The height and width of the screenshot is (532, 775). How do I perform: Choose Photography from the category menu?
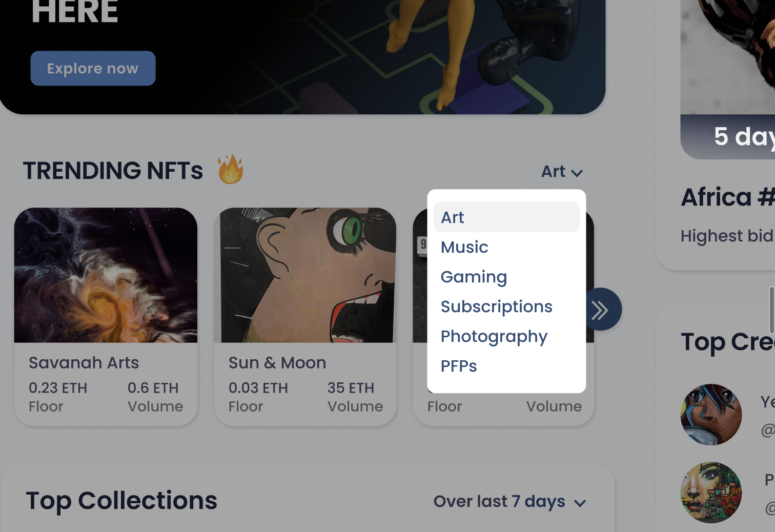point(494,336)
